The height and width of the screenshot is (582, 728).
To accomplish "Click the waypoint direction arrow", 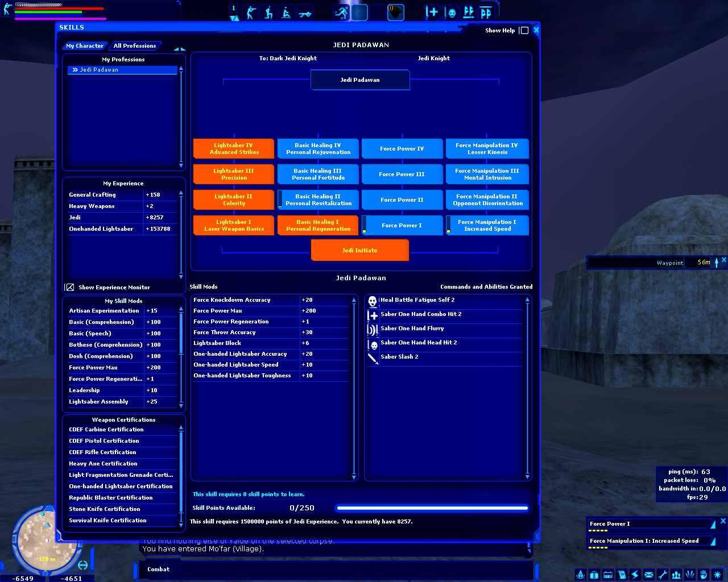I will 717,262.
